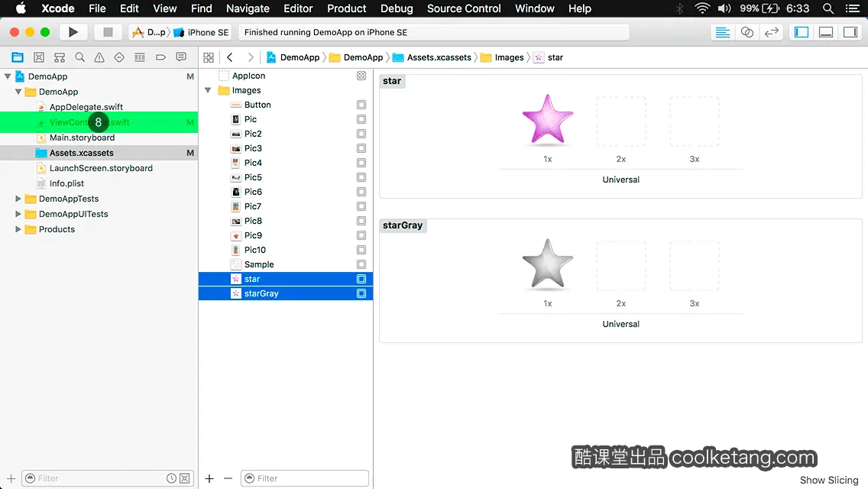This screenshot has width=868, height=489.
Task: Select the Sample image asset
Action: pos(286,264)
